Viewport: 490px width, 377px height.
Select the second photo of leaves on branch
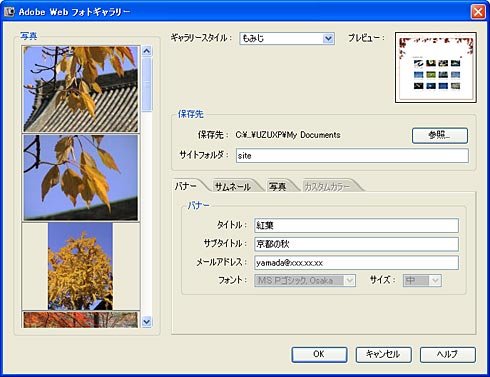[x=81, y=178]
